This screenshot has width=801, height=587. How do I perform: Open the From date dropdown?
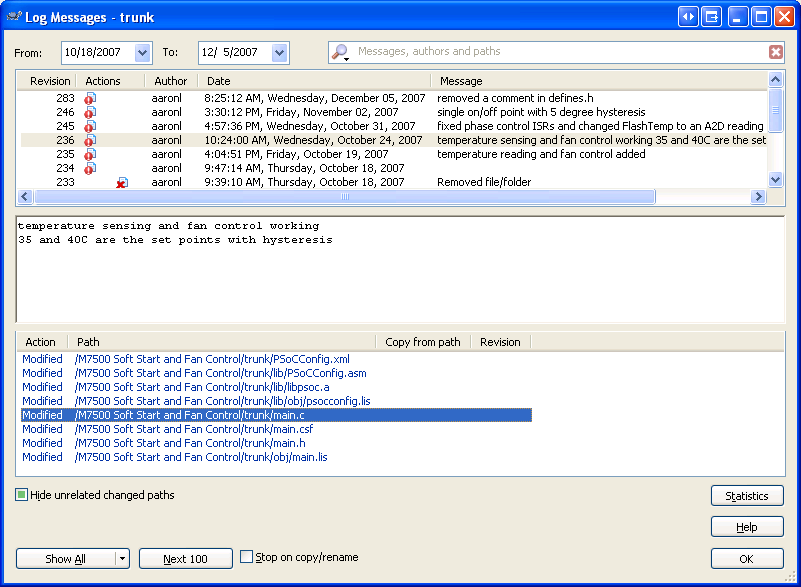143,53
